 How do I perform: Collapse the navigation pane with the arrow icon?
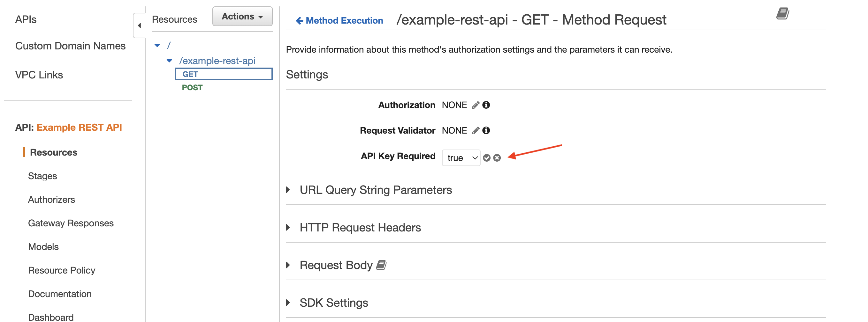click(140, 25)
